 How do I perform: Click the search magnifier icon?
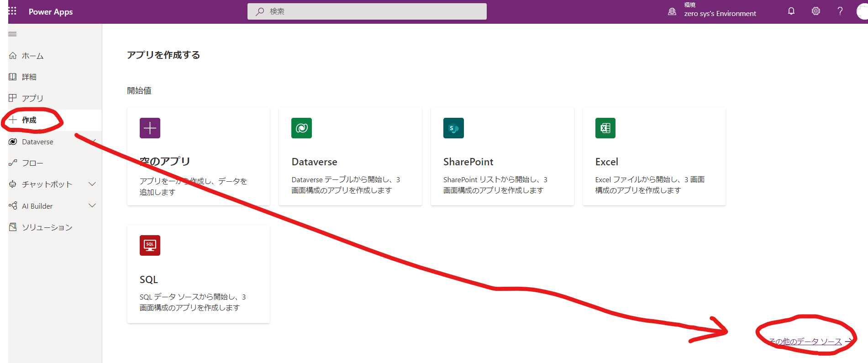click(x=260, y=11)
